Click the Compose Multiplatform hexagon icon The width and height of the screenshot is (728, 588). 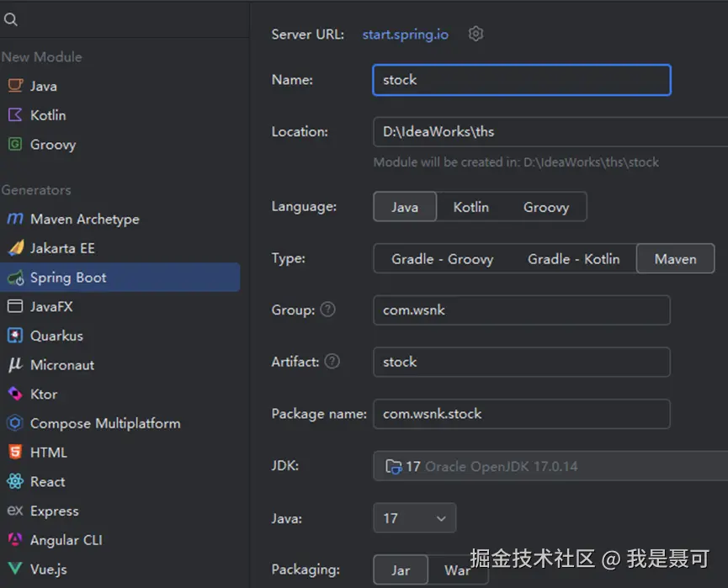(x=15, y=423)
